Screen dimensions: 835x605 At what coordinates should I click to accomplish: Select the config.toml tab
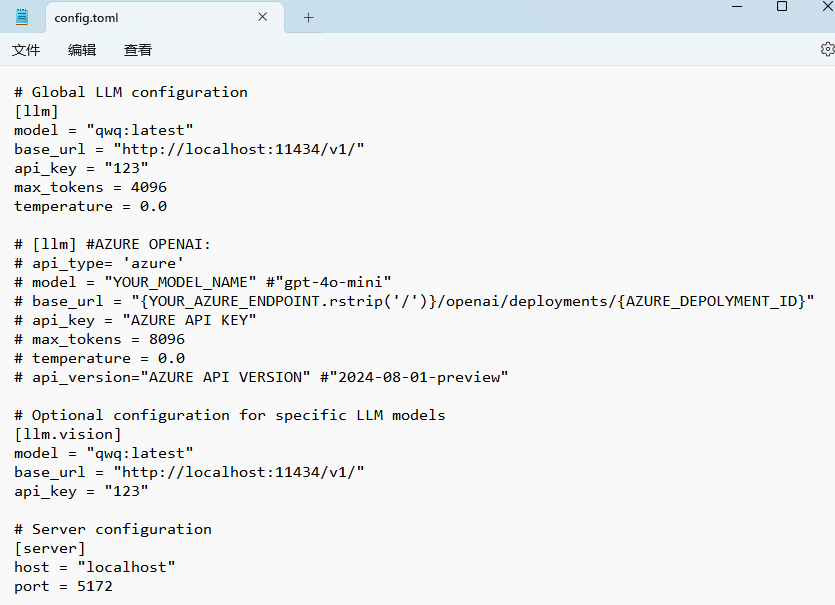coord(165,18)
